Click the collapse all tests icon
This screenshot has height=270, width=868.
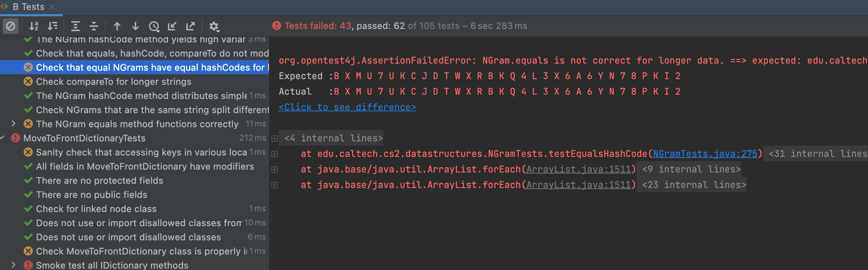point(94,26)
